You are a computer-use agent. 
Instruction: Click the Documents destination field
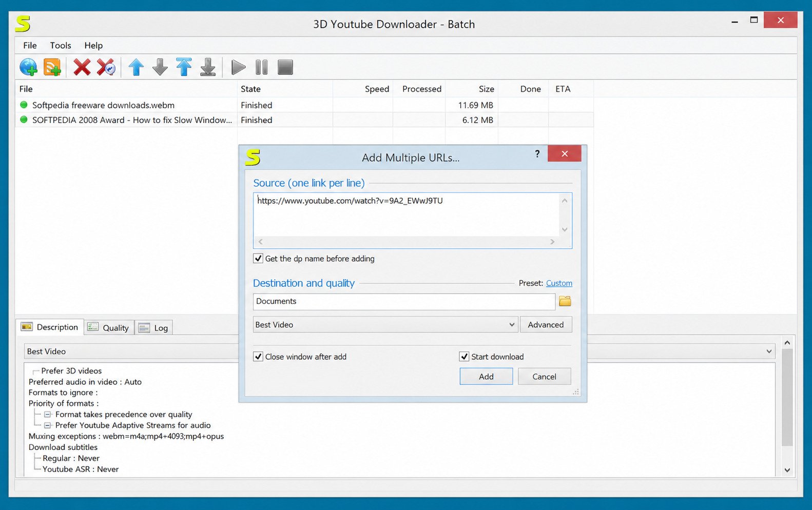(404, 301)
